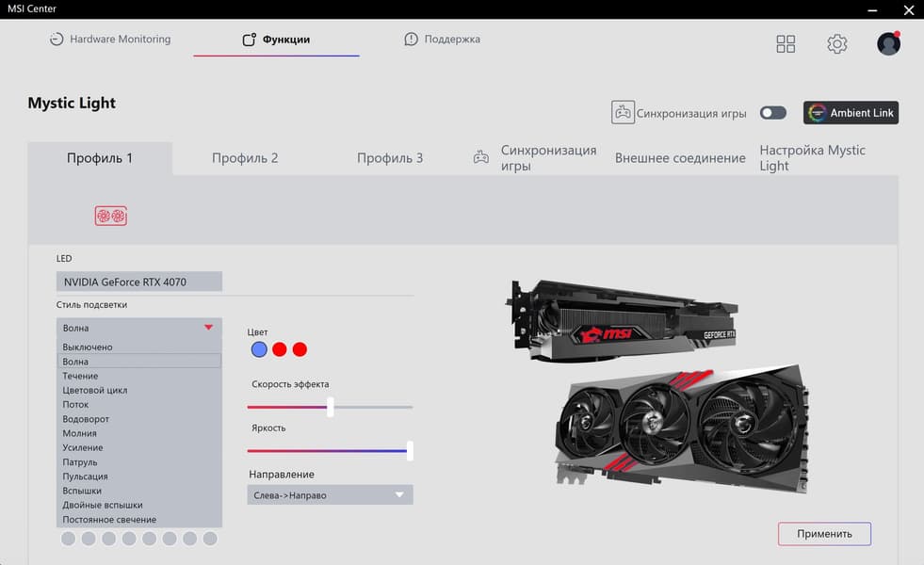Pick the blue color swatch
This screenshot has width=924, height=565.
tap(259, 349)
